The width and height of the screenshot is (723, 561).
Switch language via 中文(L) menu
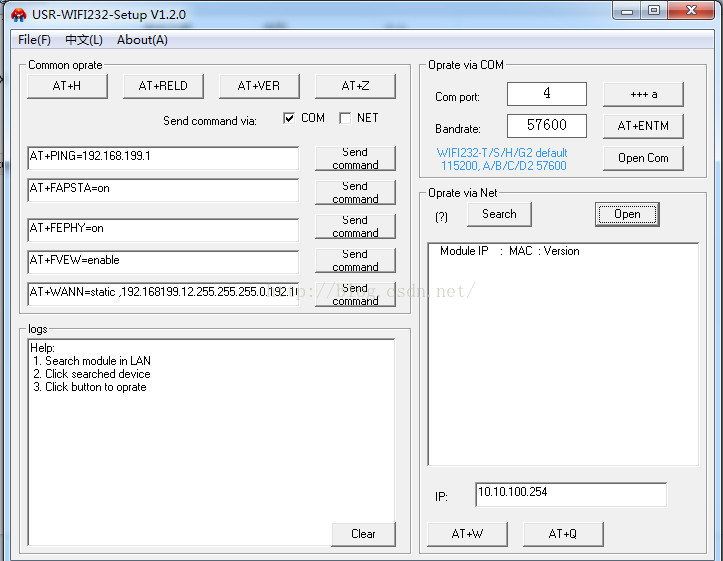point(84,40)
